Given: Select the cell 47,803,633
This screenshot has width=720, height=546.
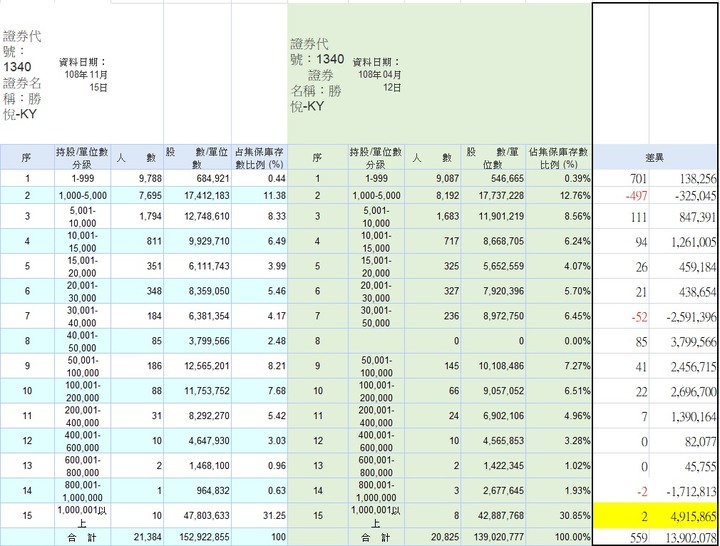Looking at the screenshot, I should [197, 515].
